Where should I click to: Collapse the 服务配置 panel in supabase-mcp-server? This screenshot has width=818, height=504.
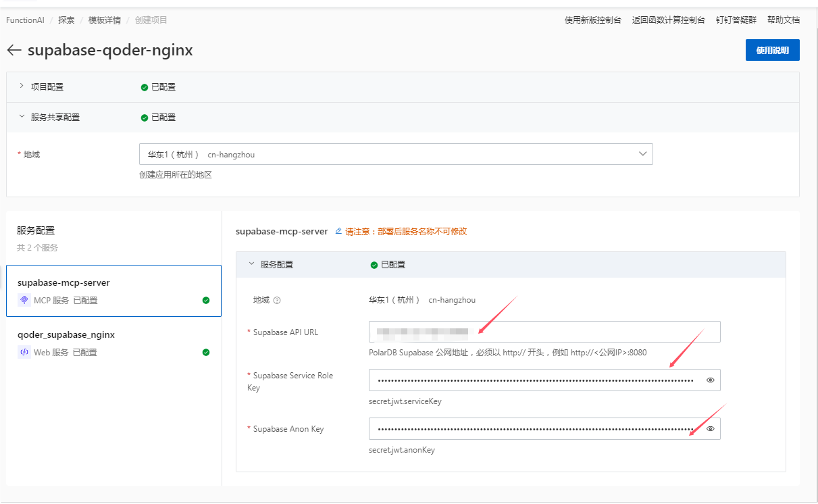pos(252,265)
